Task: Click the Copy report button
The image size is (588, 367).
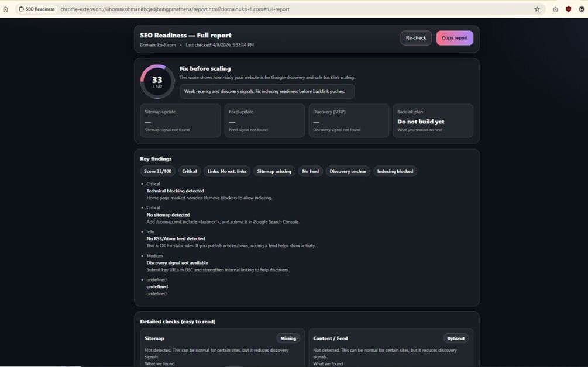Action: tap(455, 38)
